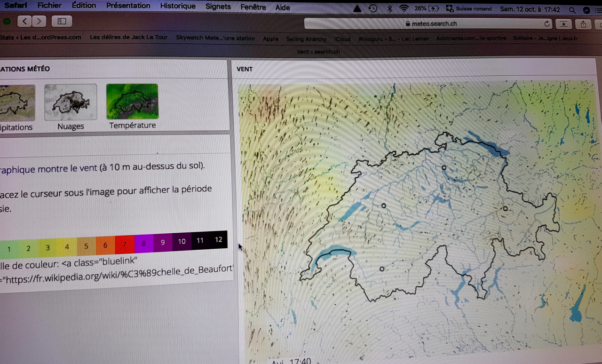Open the Signets menu
The width and height of the screenshot is (602, 364).
click(218, 7)
